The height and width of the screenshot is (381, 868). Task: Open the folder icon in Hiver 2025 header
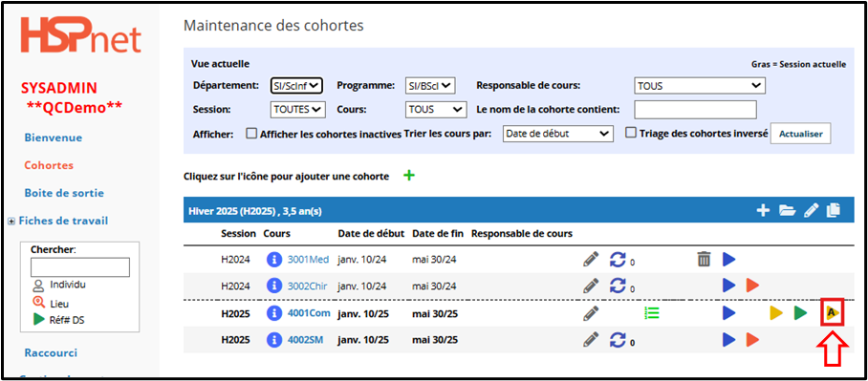tap(787, 210)
